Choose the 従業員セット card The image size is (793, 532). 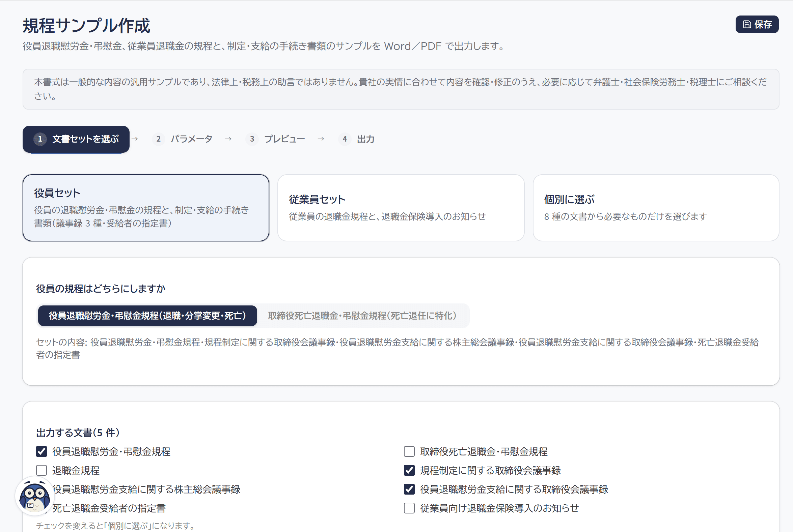click(x=401, y=208)
